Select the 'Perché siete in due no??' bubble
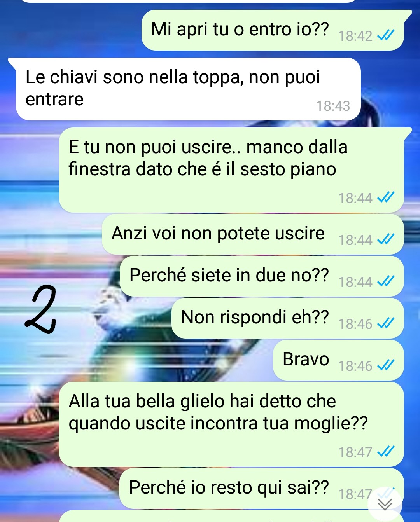Image resolution: width=420 pixels, height=522 pixels. click(262, 276)
